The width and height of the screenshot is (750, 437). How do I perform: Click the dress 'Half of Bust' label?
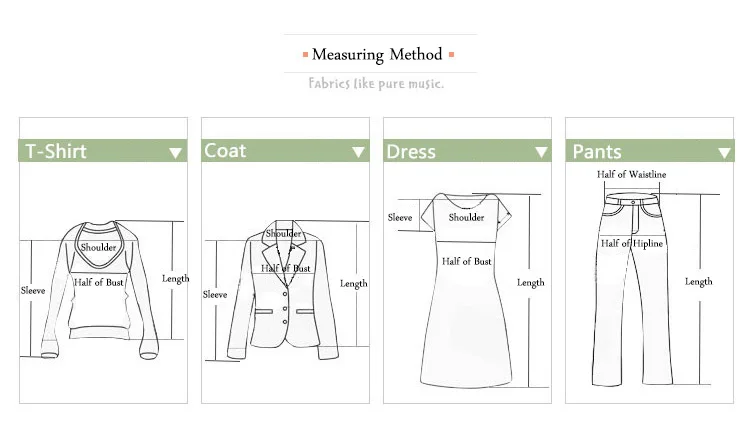tap(466, 262)
